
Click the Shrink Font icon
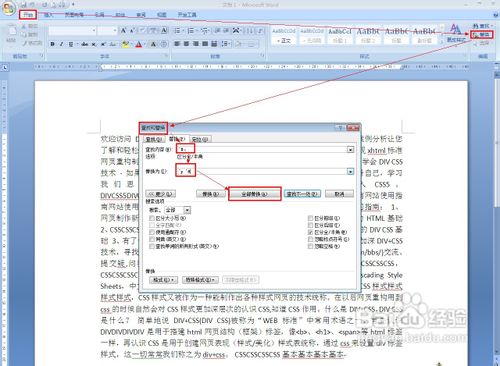point(132,31)
